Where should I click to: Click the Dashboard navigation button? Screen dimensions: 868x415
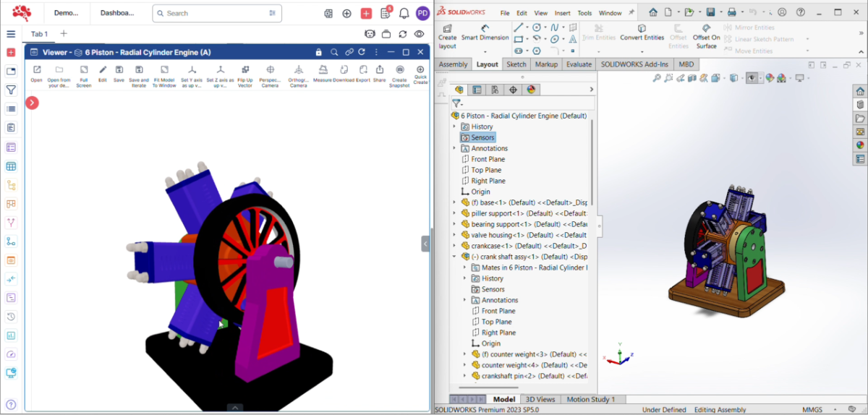119,13
